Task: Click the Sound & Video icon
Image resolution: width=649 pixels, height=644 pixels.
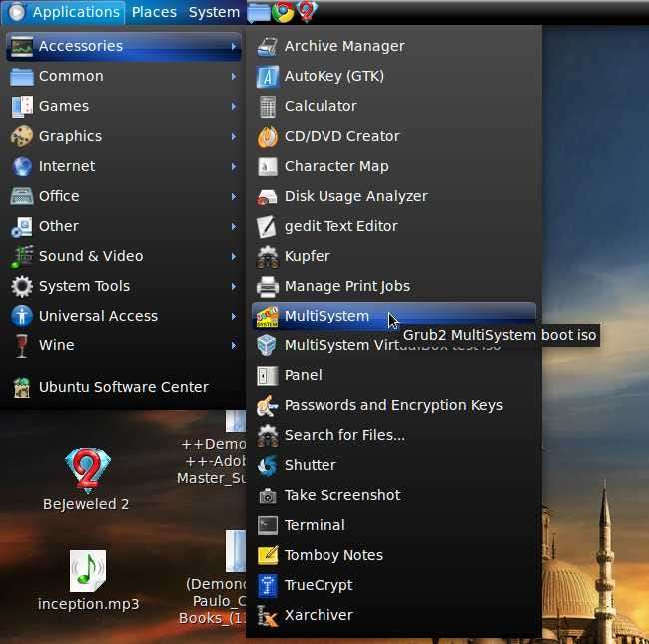Action: 22,257
